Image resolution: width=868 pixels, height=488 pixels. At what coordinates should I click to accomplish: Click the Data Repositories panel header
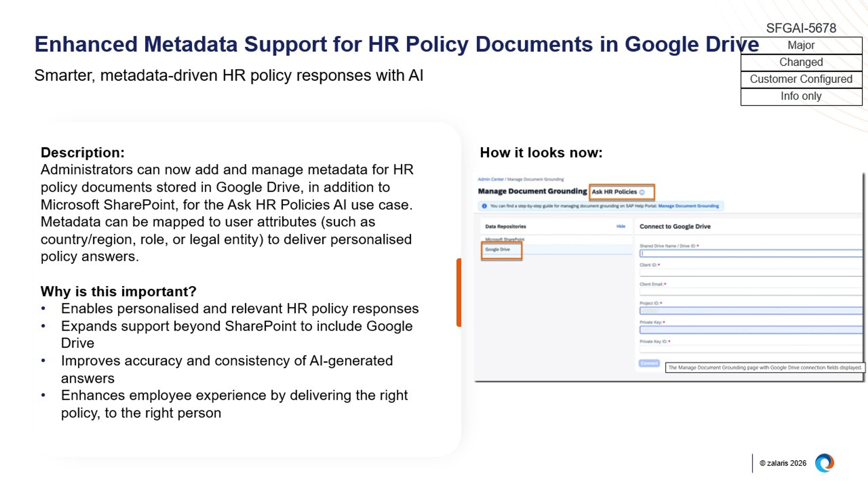(505, 226)
